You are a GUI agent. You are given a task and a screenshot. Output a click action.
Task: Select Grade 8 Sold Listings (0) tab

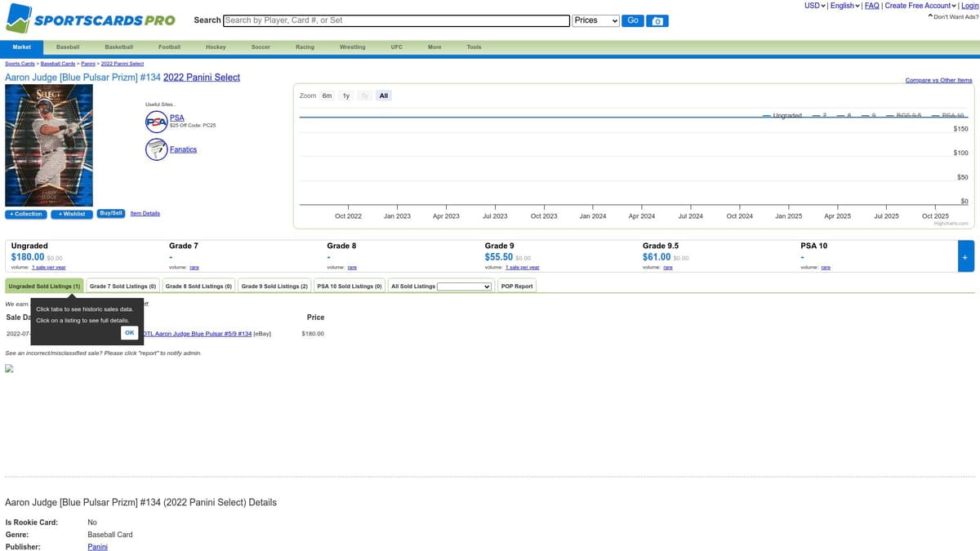point(199,287)
